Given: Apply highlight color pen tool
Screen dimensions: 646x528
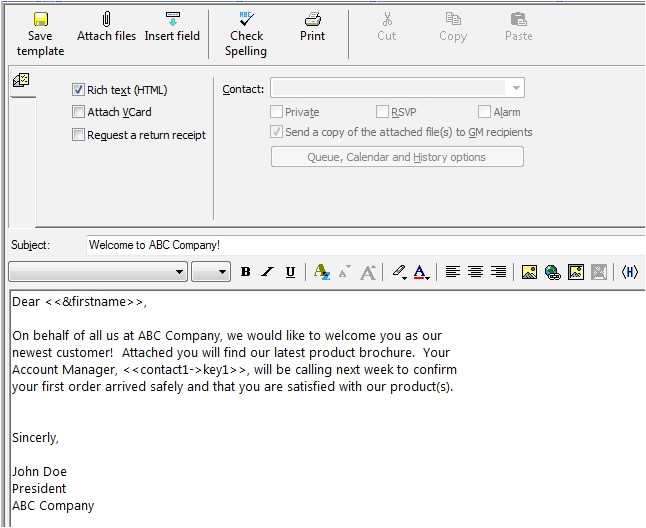Looking at the screenshot, I should click(x=398, y=271).
